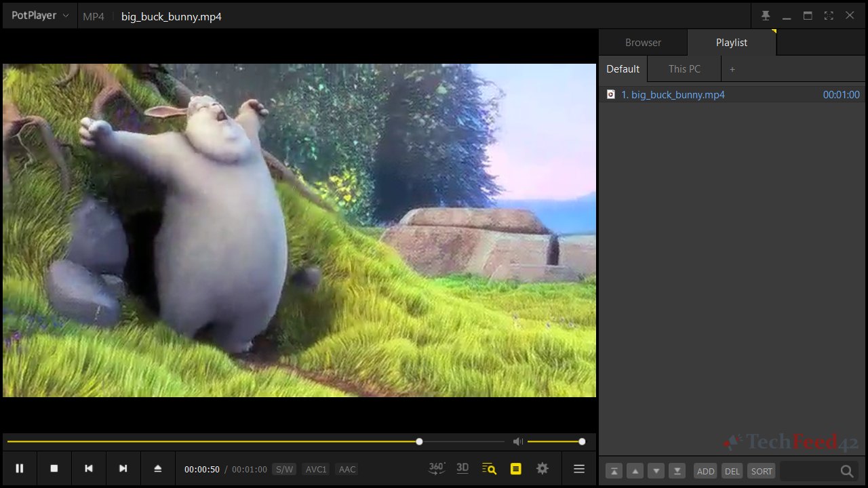868x488 pixels.
Task: Move playlist item to bottom
Action: (677, 471)
